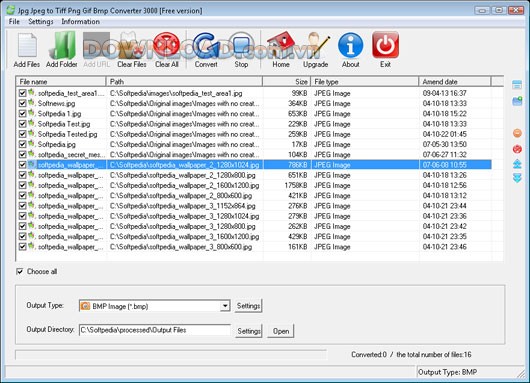Sort by the File type column header
This screenshot has width=530, height=383.
coord(364,81)
